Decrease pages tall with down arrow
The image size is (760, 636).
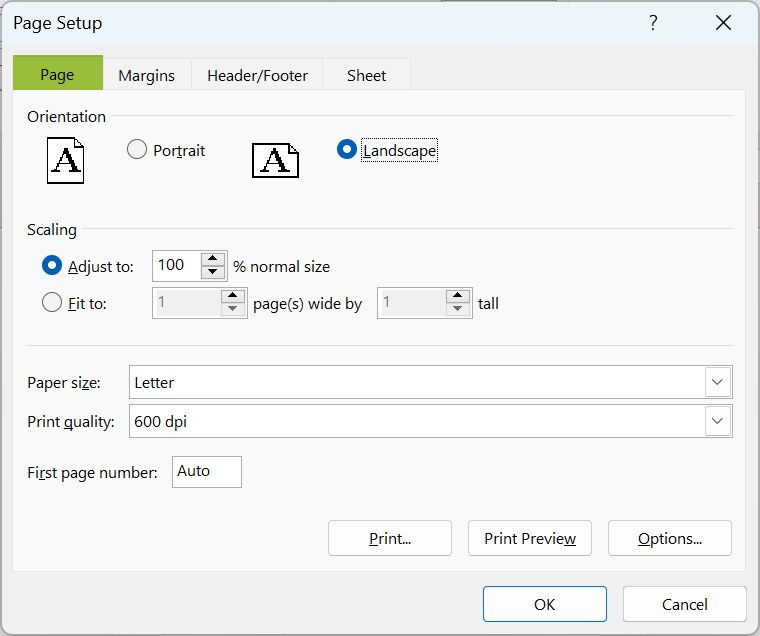coord(458,309)
